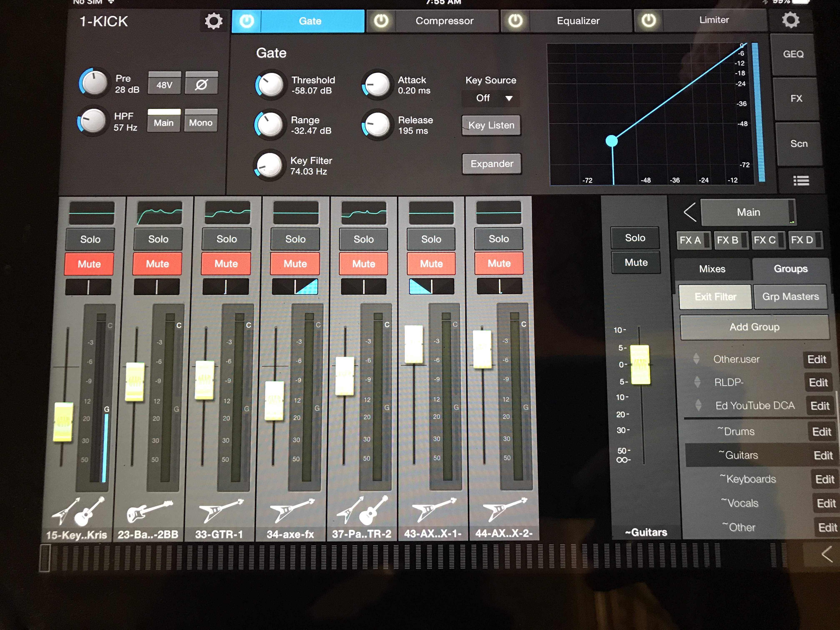The width and height of the screenshot is (840, 630).
Task: Open the Key Source dropdown
Action: pos(491,98)
